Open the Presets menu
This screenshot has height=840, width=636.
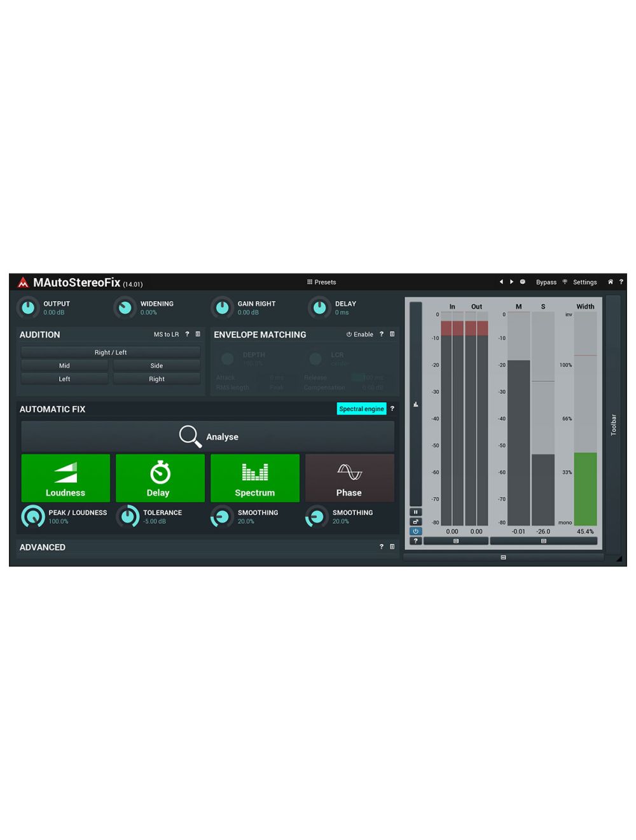pos(321,282)
